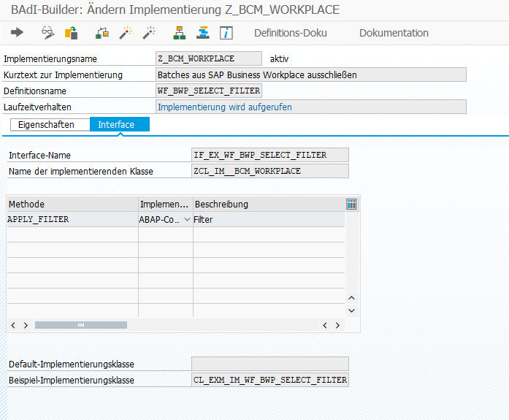Click the 'Filter' description cell
The width and height of the screenshot is (509, 420).
click(269, 219)
